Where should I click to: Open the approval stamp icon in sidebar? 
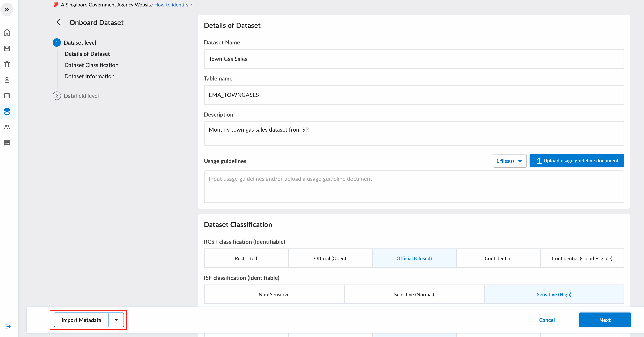(x=7, y=80)
